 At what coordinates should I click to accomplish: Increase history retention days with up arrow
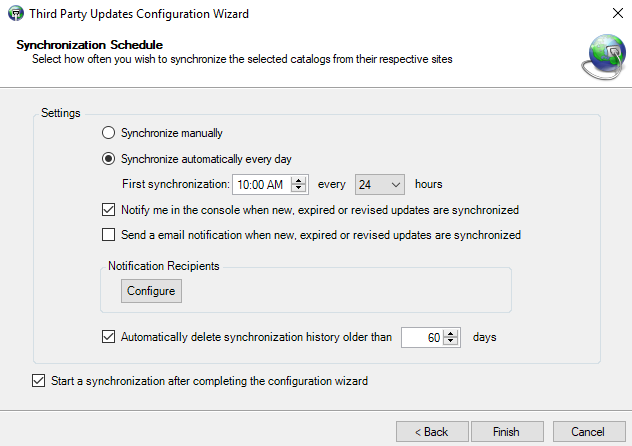point(451,333)
